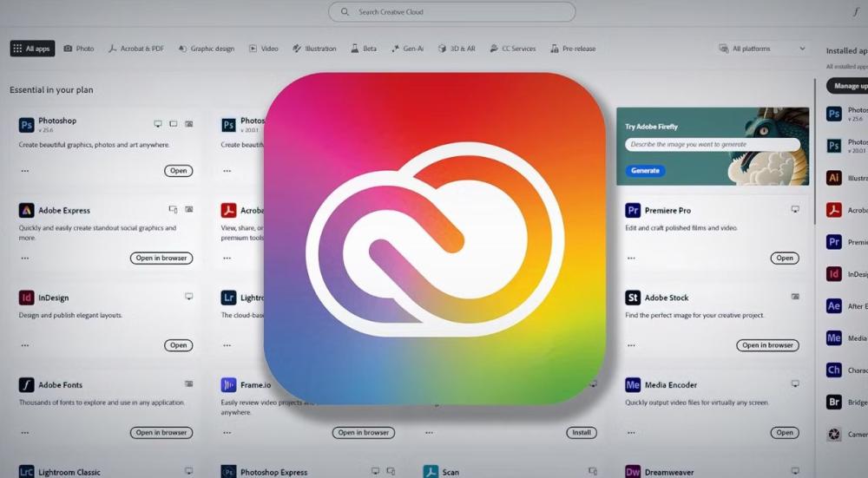Click the Install button

click(582, 433)
